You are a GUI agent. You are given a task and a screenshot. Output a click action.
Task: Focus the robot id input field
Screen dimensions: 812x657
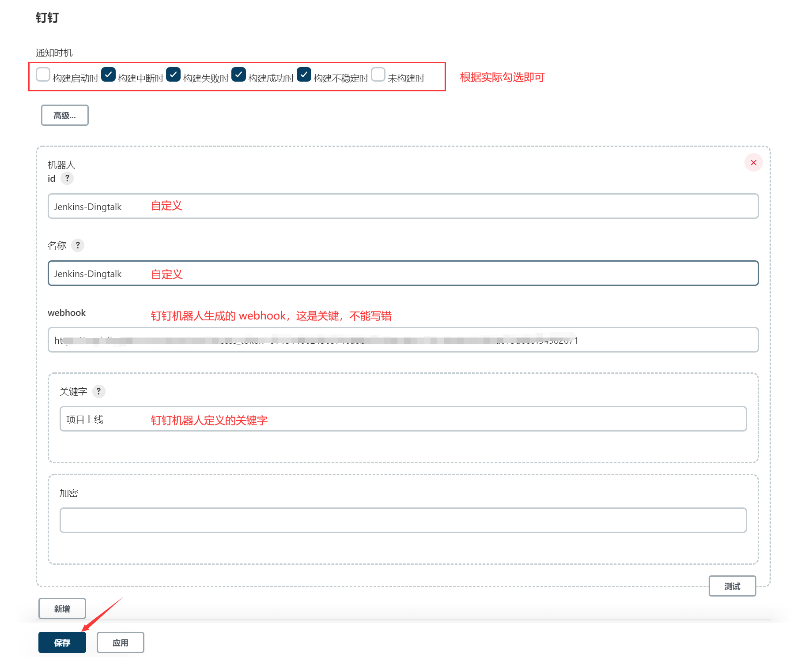click(x=403, y=206)
